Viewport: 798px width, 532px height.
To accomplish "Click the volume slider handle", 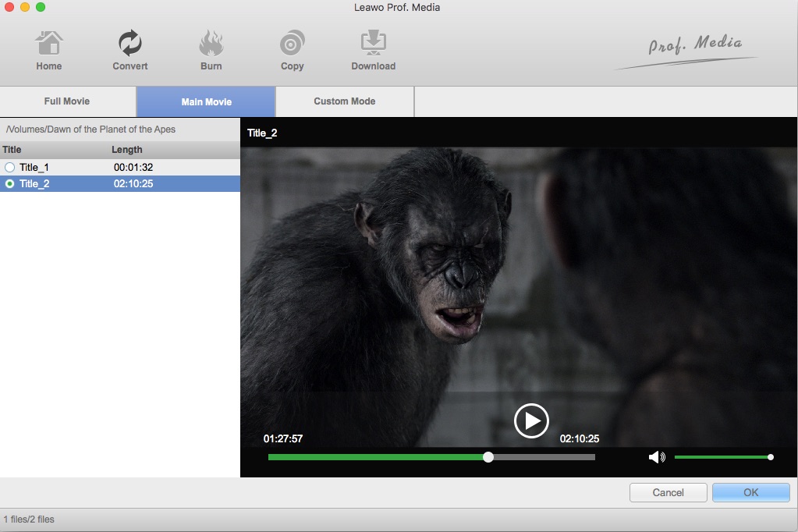I will click(771, 457).
